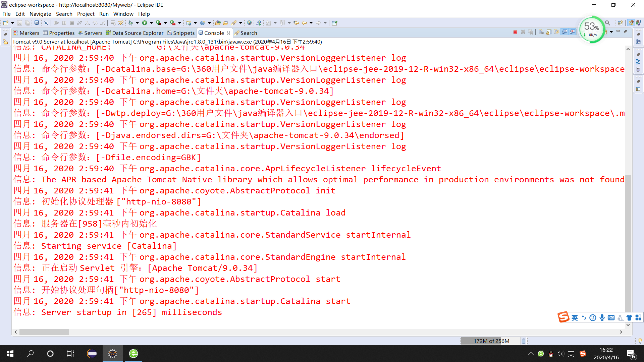
Task: Click the New file toolbar icon
Action: point(6,23)
